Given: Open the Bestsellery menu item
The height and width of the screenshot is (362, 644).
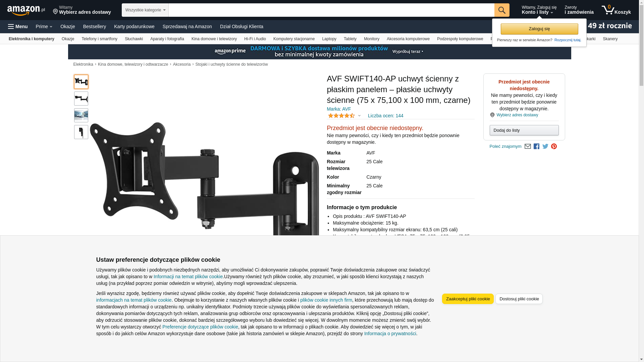Looking at the screenshot, I should (95, 26).
